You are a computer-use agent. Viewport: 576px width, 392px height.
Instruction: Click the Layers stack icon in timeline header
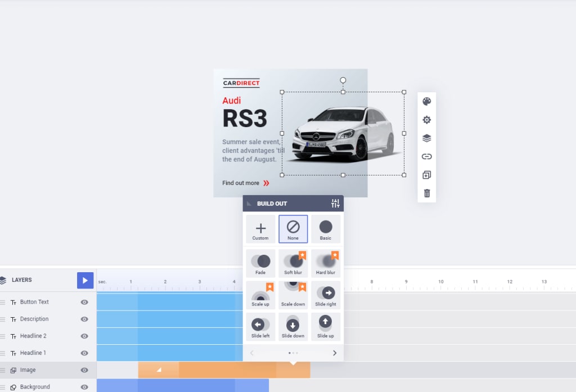point(3,280)
